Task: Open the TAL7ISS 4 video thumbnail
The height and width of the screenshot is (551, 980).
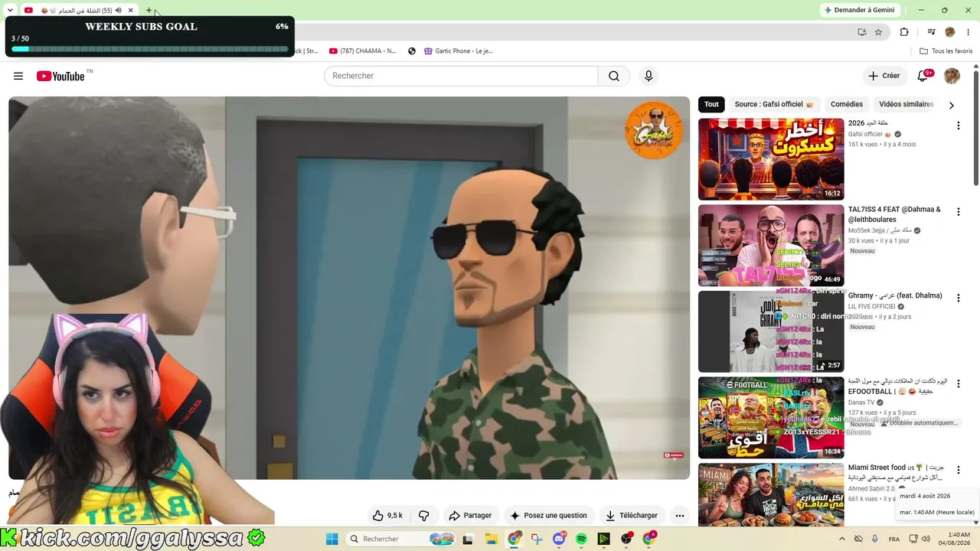Action: [771, 246]
